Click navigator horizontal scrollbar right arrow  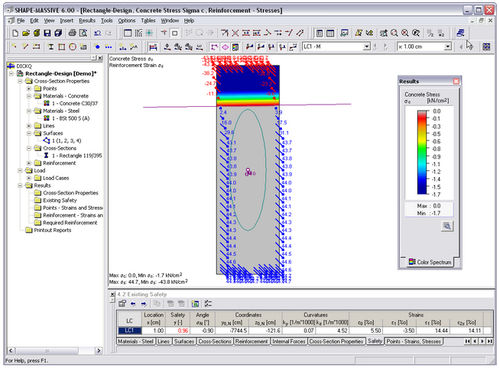point(99,351)
